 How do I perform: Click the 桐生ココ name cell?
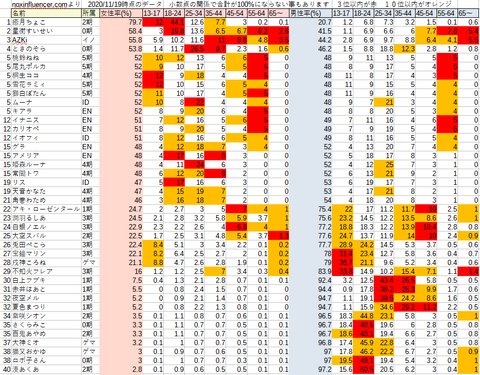pos(47,76)
